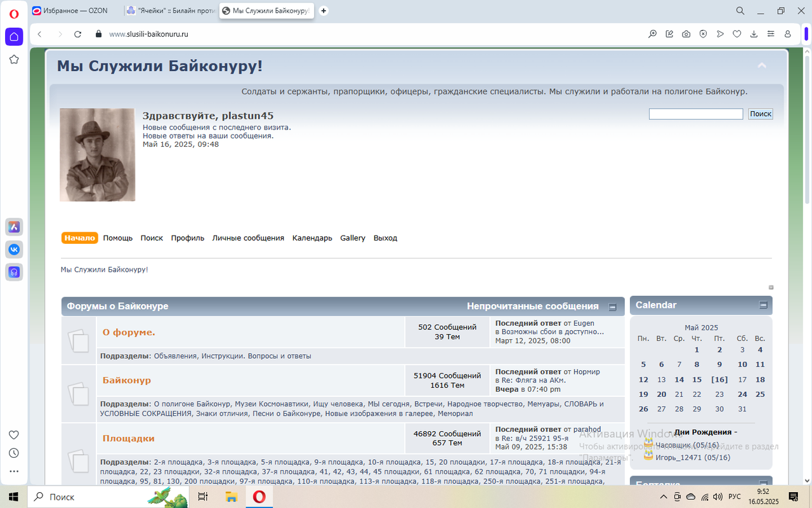Select calendar date [16]
The image size is (812, 508).
coord(719,380)
